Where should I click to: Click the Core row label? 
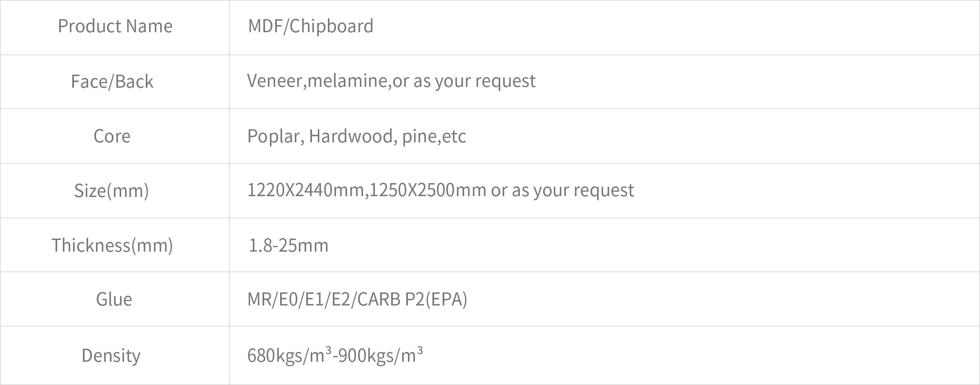pyautogui.click(x=112, y=136)
